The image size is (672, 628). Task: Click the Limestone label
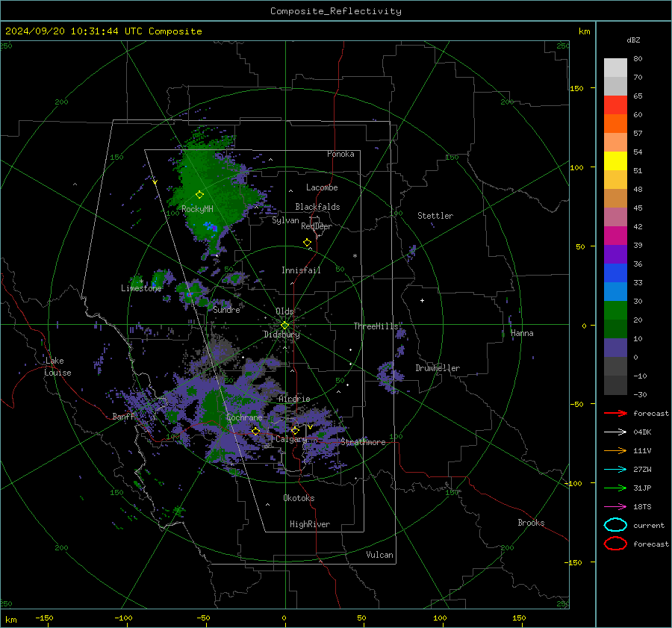(x=141, y=288)
